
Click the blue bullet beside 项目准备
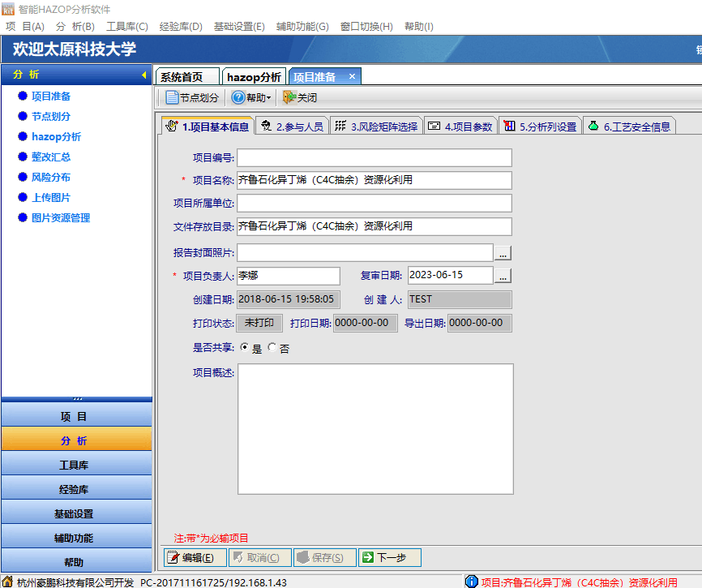23,96
